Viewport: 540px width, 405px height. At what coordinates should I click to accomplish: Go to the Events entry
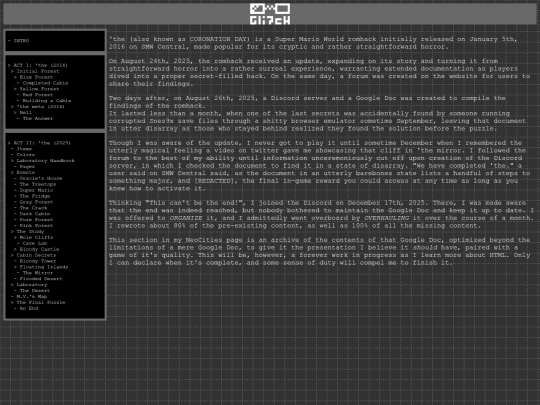tap(25, 172)
